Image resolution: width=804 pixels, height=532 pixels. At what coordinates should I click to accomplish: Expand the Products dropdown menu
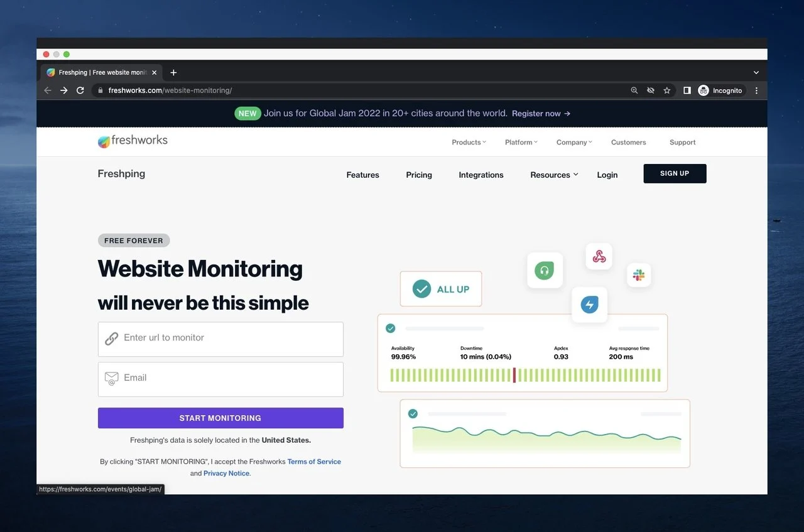coord(469,143)
